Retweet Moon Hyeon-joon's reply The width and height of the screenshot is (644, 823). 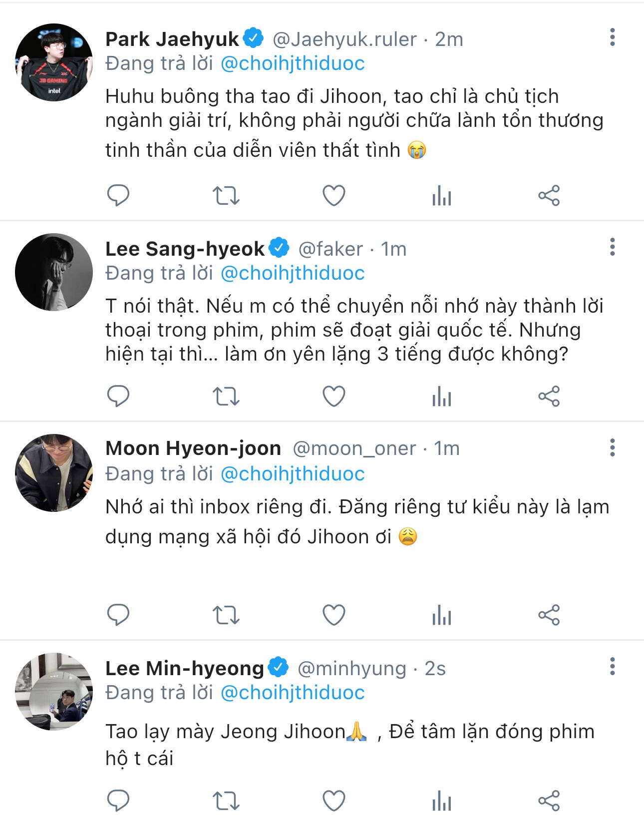226,615
